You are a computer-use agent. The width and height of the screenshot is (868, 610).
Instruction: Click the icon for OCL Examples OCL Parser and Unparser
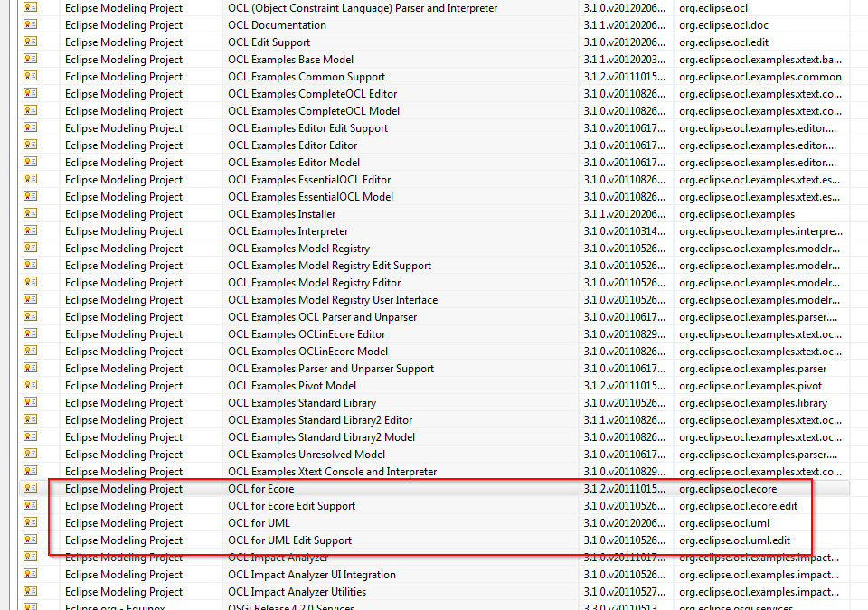[x=31, y=316]
